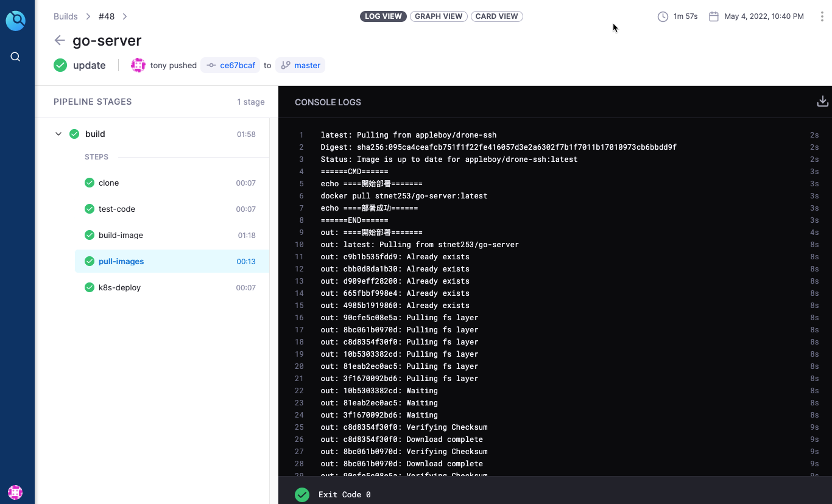Click the 01:18 build-image duration
Image resolution: width=832 pixels, height=504 pixels.
[x=247, y=236]
